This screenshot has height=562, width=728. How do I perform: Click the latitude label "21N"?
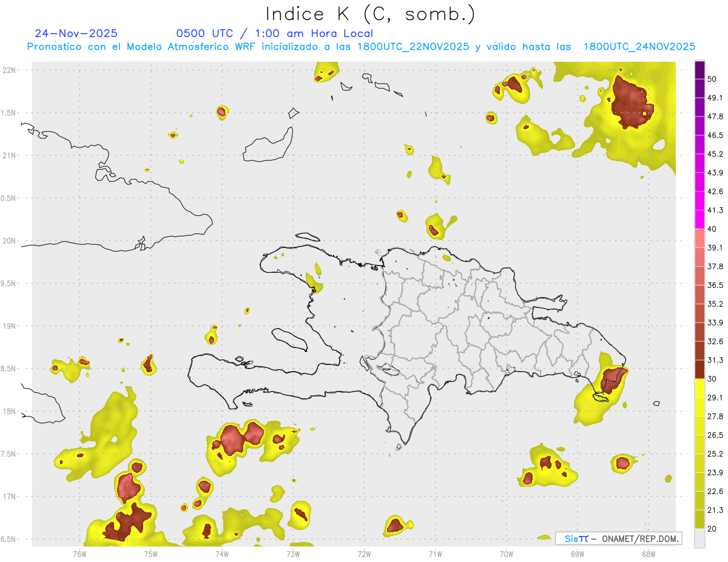10,156
